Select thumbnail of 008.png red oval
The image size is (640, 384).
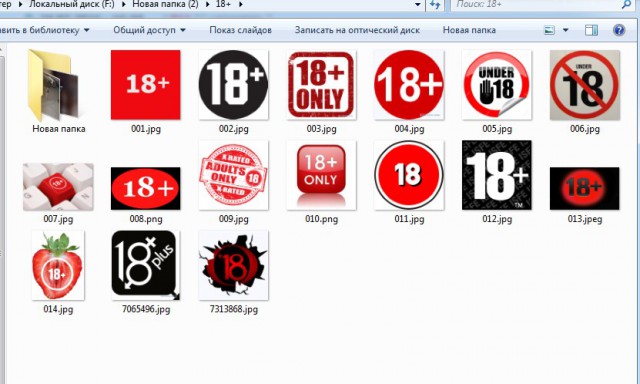[146, 188]
